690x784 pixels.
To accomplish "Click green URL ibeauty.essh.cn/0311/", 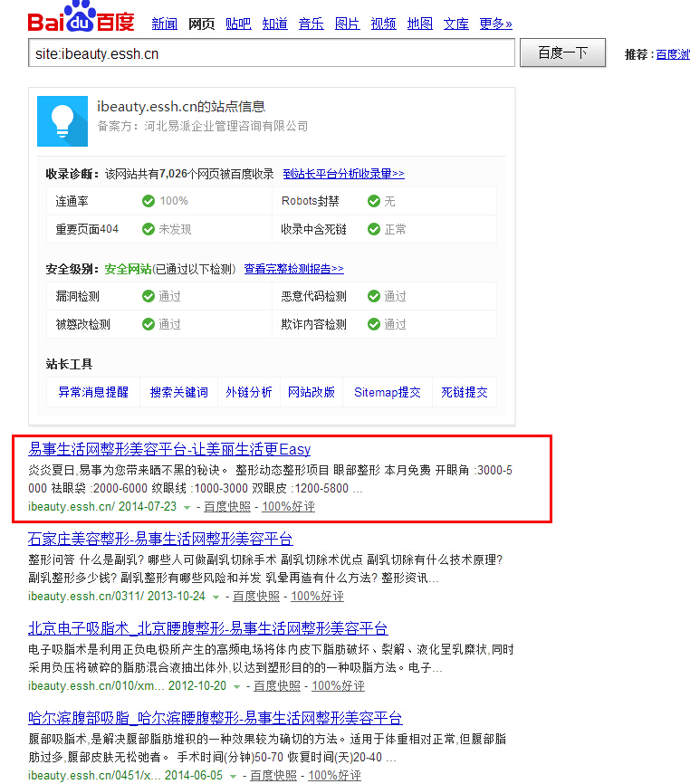I will (x=86, y=596).
